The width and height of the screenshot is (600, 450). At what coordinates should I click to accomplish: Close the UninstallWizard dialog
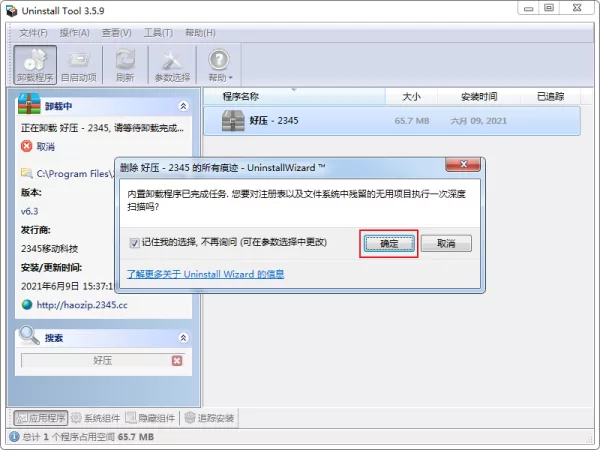coord(463,165)
